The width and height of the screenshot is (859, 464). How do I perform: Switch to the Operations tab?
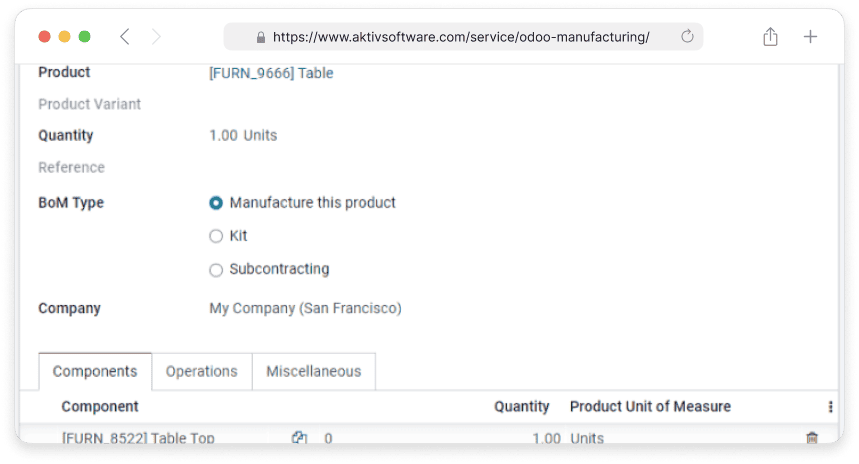pyautogui.click(x=202, y=371)
